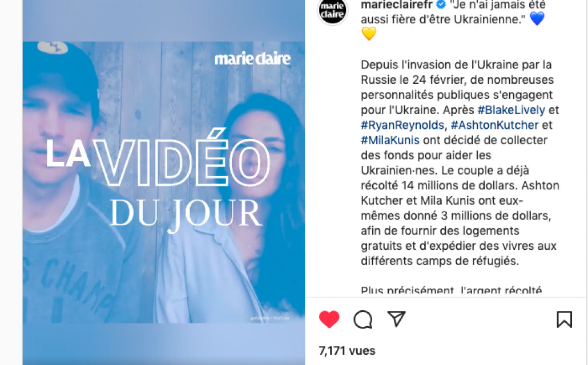
Task: Share post using paper plane icon
Action: click(x=396, y=319)
